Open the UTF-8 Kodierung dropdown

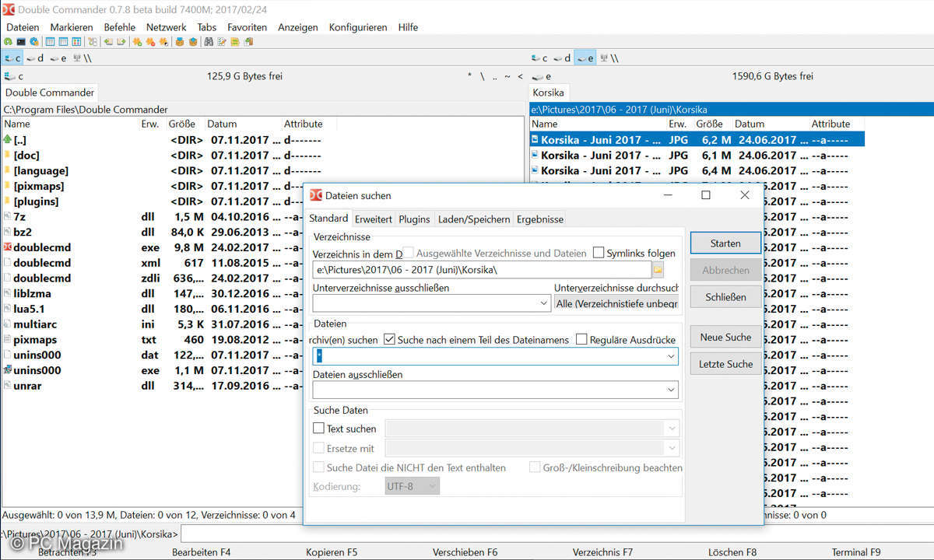pos(413,486)
